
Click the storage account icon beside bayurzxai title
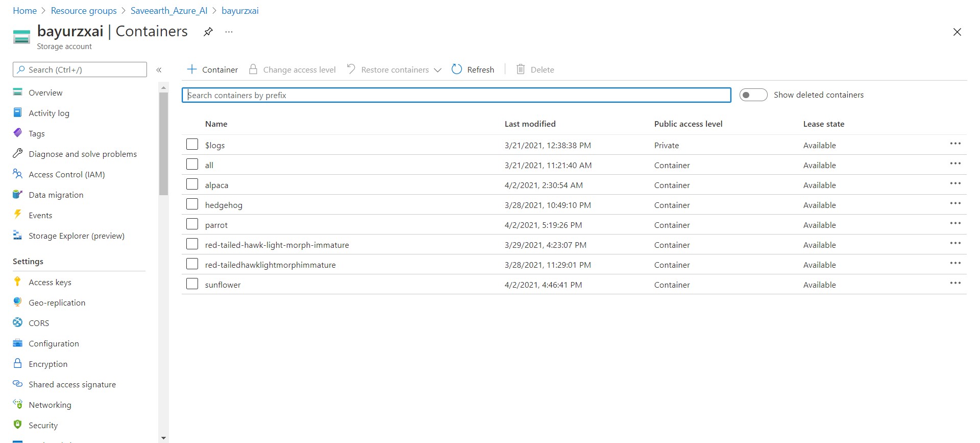tap(21, 37)
